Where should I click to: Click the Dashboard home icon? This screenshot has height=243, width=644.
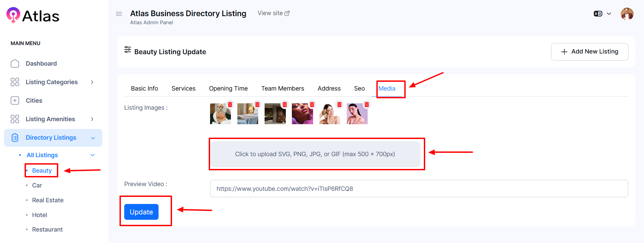tap(15, 64)
